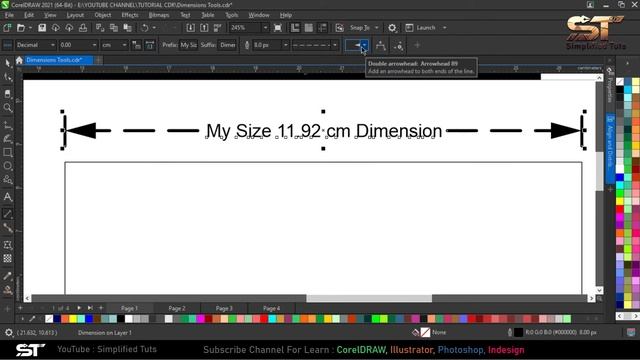This screenshot has width=640, height=360.
Task: Toggle snap off bitmap icon
Action: (339, 28)
